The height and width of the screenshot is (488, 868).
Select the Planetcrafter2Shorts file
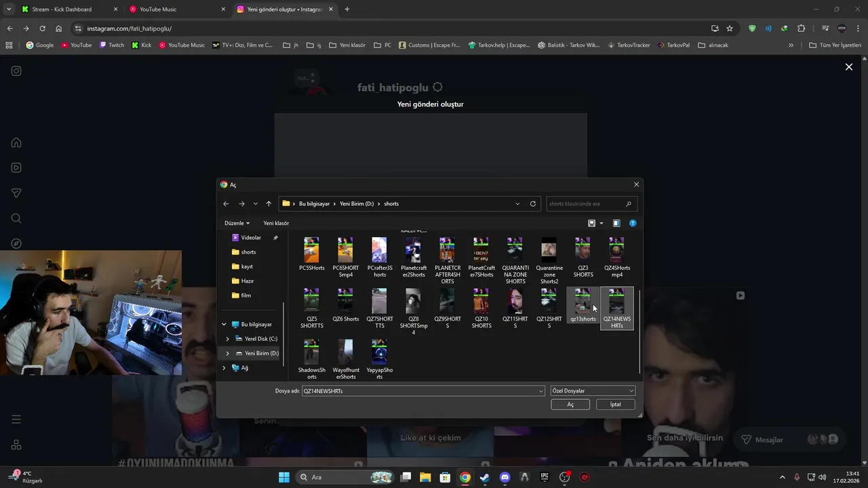pyautogui.click(x=413, y=258)
